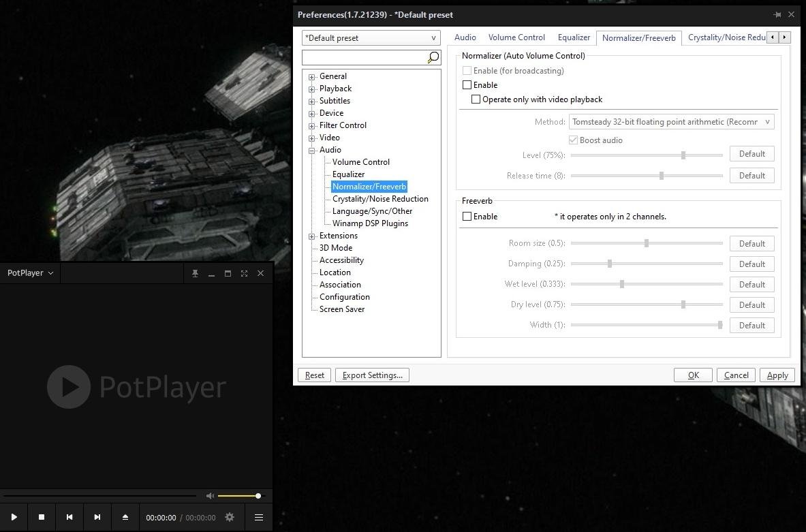Screen dimensions: 806x532
Task: Select Association in the tree
Action: (x=340, y=285)
